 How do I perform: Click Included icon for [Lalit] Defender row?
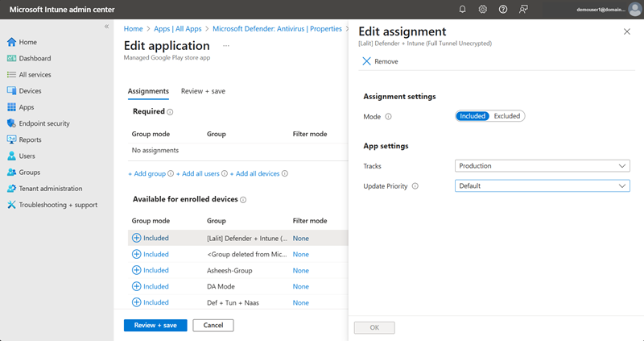(x=136, y=238)
